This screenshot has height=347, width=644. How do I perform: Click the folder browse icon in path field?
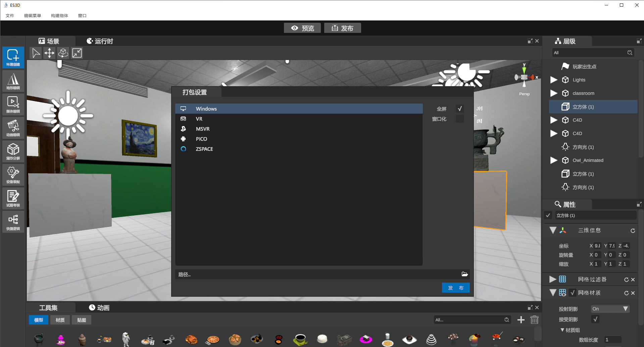click(464, 274)
